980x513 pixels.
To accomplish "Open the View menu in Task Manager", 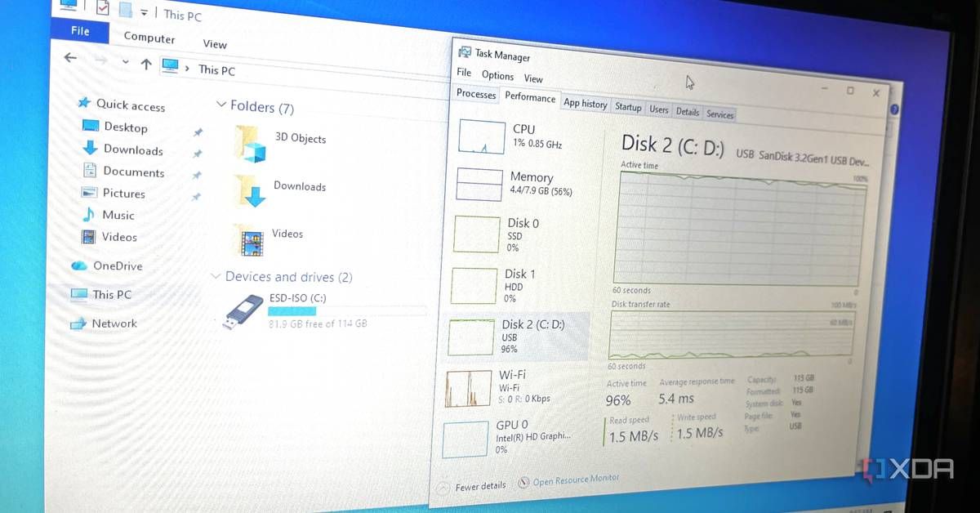I will [x=533, y=78].
